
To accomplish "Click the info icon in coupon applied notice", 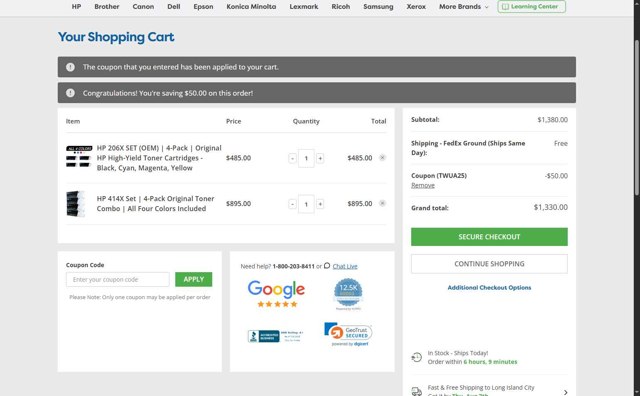I will click(70, 67).
